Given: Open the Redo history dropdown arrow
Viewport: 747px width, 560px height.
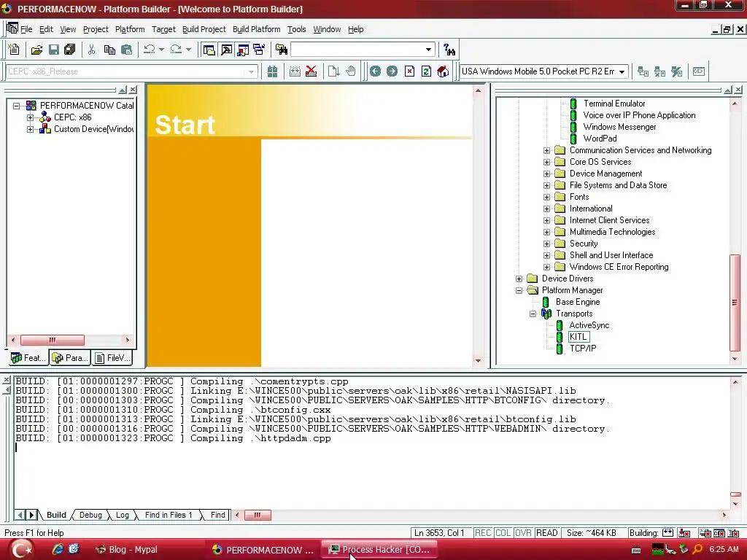Looking at the screenshot, I should (188, 50).
